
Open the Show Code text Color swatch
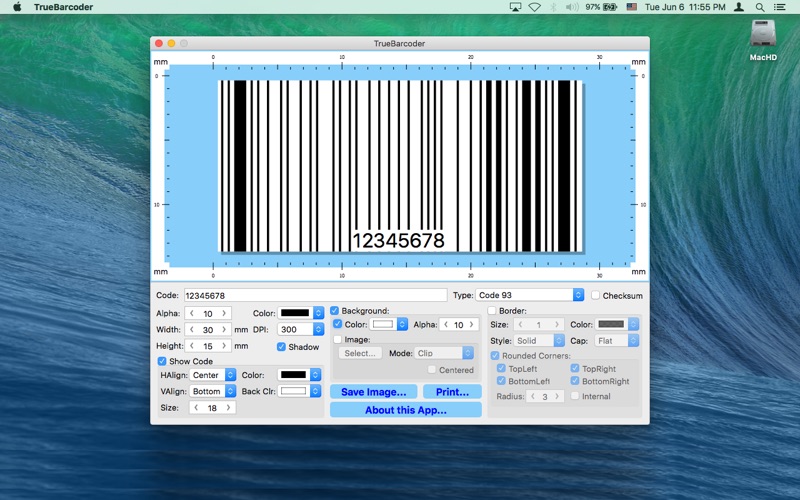[x=299, y=375]
